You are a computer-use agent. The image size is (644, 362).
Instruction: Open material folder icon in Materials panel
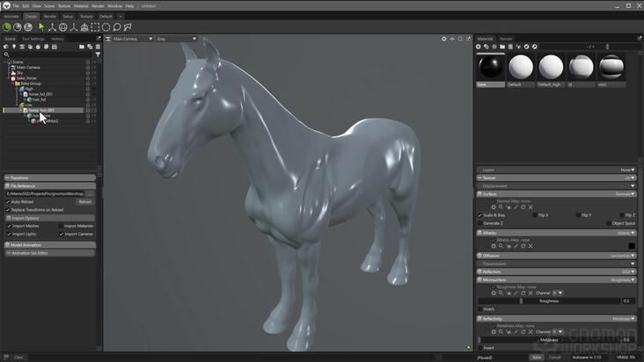tap(502, 47)
